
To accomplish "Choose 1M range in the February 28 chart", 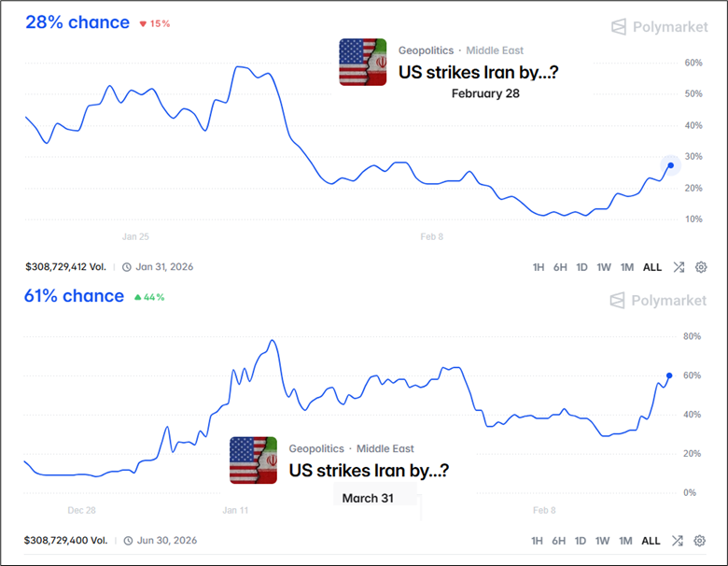I will point(625,267).
